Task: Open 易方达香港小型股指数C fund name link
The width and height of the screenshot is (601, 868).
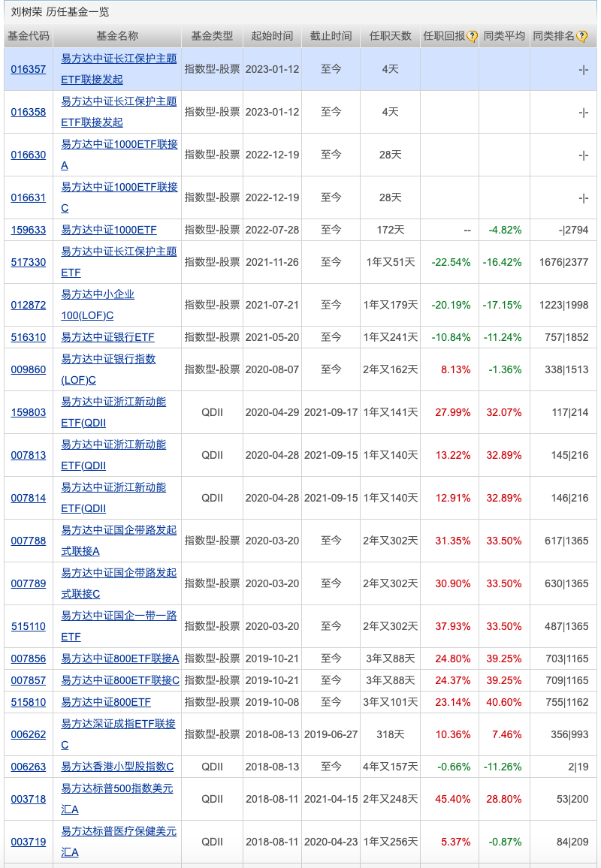Action: pos(117,767)
